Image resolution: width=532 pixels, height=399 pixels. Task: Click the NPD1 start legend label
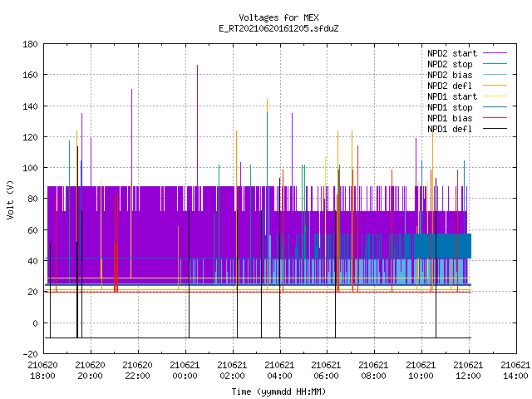(x=452, y=96)
